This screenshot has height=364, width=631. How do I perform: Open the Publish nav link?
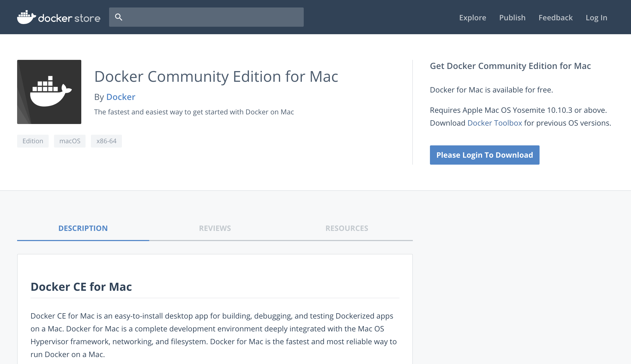click(512, 18)
